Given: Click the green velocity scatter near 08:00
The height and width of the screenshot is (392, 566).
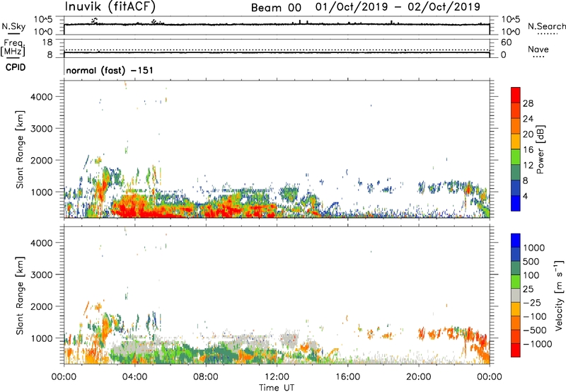Looking at the screenshot, I should click(213, 354).
